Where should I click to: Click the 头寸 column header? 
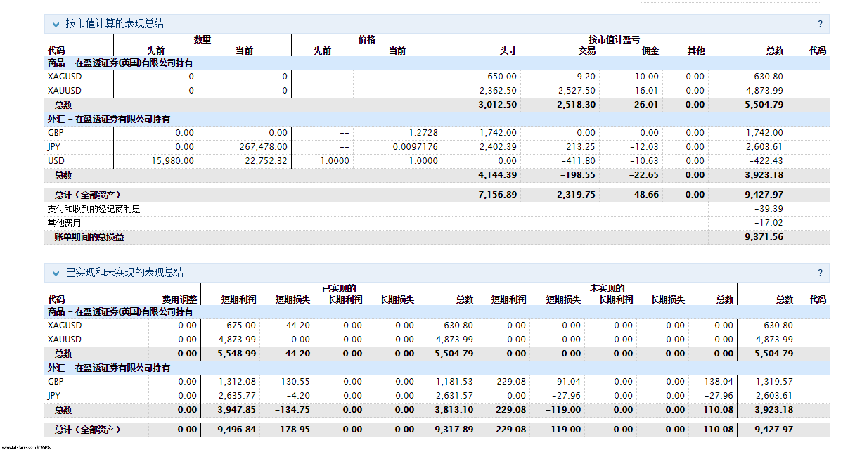point(508,51)
